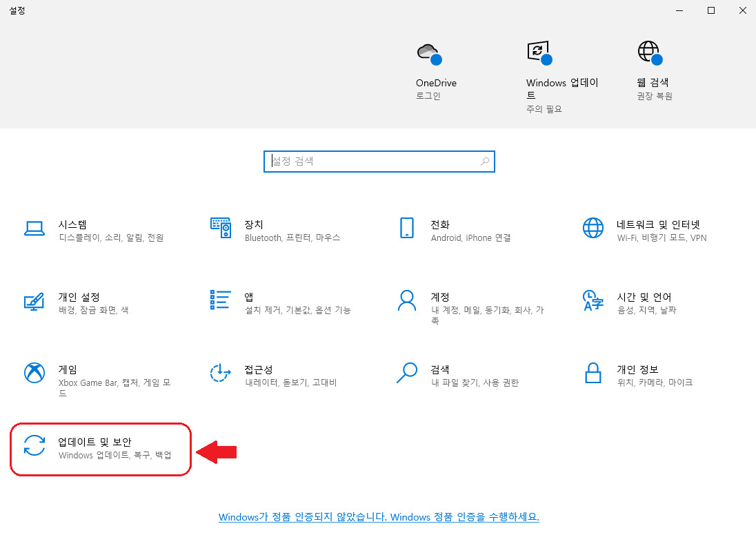Open 장치 keyboard and speaker icon
Screen dimensions: 756x553
tap(220, 228)
